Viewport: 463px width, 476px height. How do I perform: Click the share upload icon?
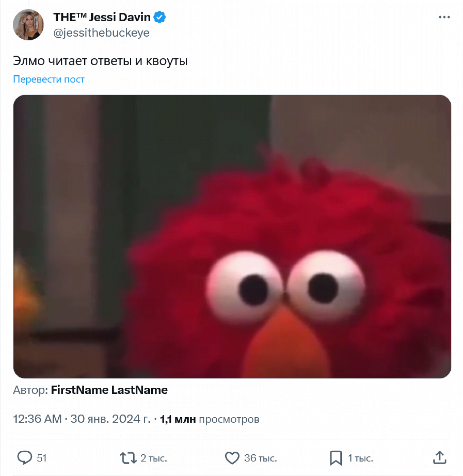[440, 458]
